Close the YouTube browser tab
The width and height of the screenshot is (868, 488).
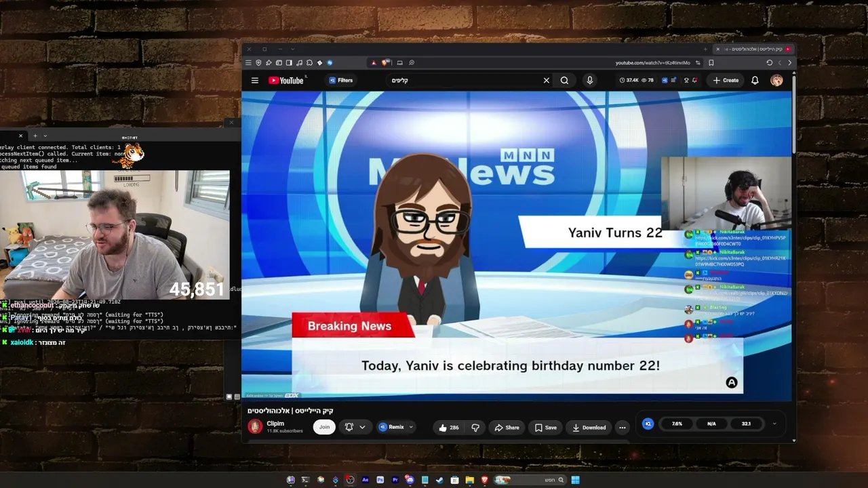(718, 49)
